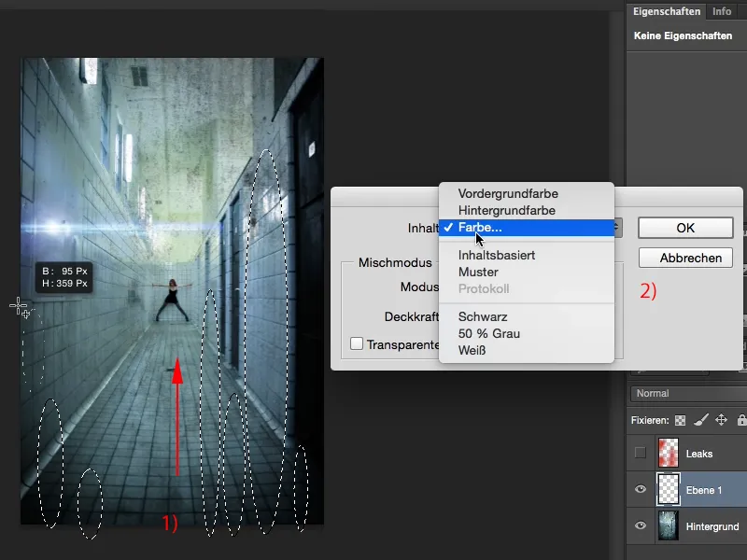747x560 pixels.
Task: Select the Leaks layer thumbnail
Action: point(669,454)
